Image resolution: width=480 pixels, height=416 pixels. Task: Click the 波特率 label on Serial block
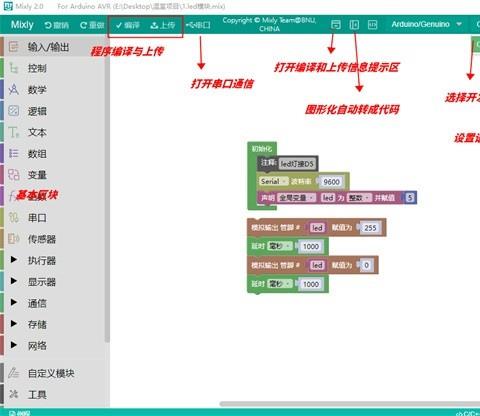(x=301, y=181)
